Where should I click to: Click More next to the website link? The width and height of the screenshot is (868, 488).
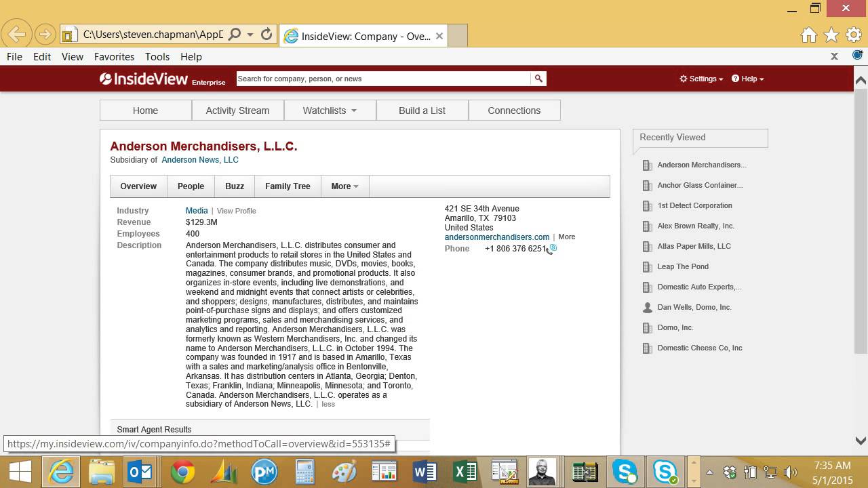(x=567, y=237)
